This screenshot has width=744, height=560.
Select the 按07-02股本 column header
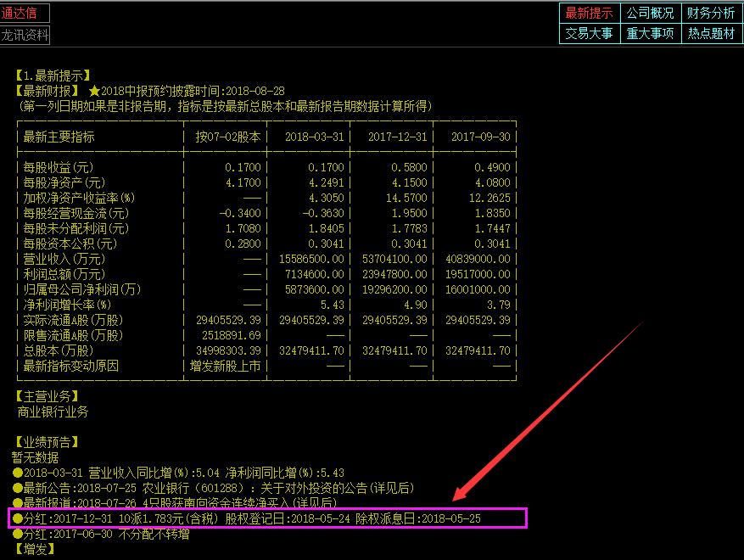pyautogui.click(x=227, y=137)
